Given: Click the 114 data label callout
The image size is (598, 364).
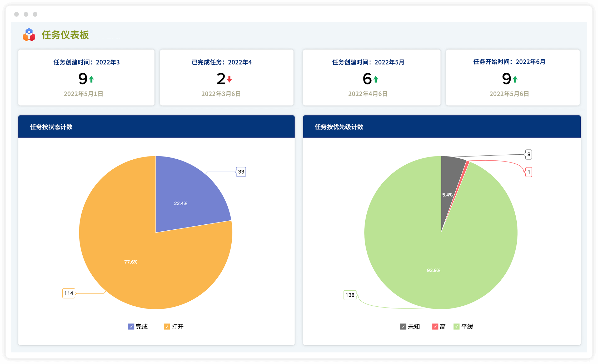Looking at the screenshot, I should pyautogui.click(x=69, y=293).
